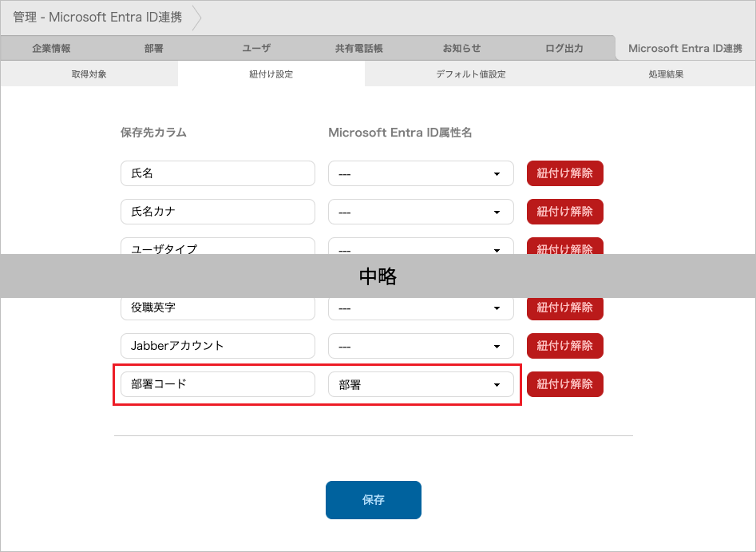The image size is (756, 552).
Task: Click 紐付け解除 for the 氏名 row
Action: [x=564, y=173]
